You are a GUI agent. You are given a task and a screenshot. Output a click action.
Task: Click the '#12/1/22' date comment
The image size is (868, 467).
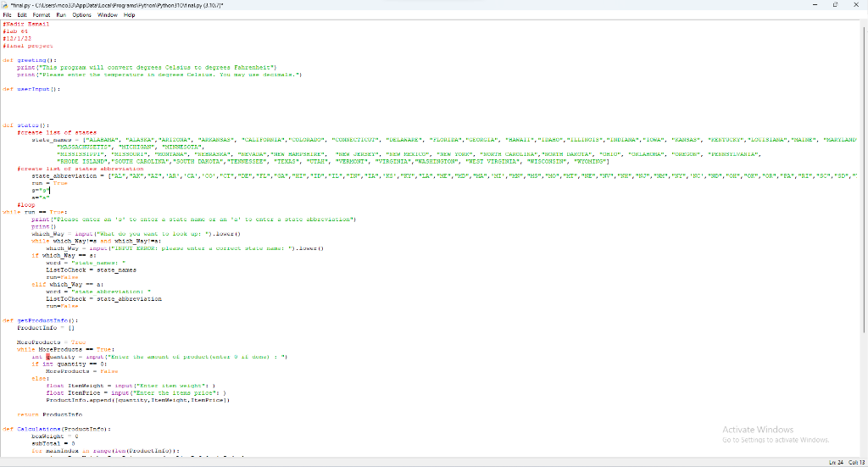[17, 39]
